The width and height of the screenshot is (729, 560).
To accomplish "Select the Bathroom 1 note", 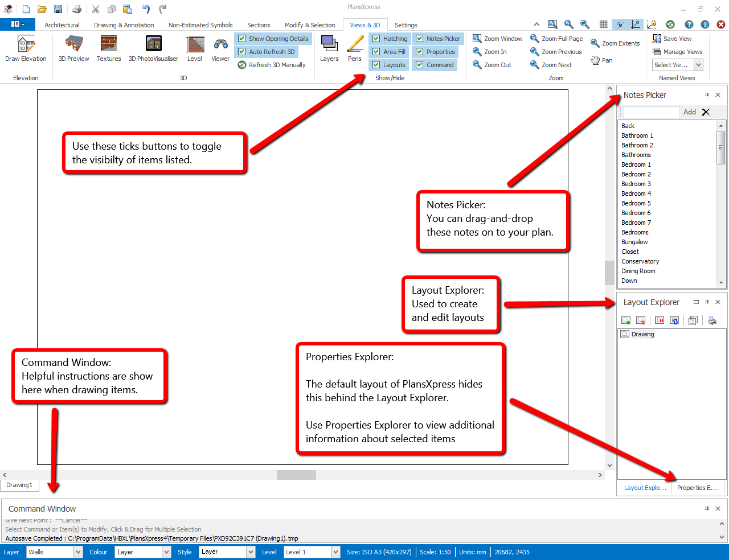I will tap(637, 135).
